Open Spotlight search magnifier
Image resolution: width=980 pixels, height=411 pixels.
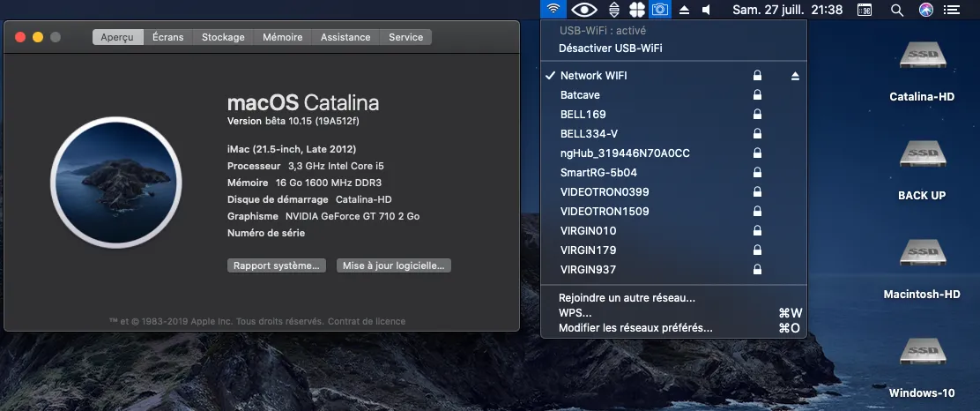(897, 10)
